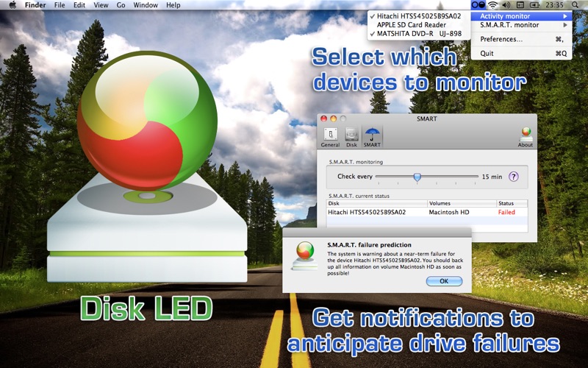
Task: Click the keyboard input menu icon
Action: pos(520,5)
